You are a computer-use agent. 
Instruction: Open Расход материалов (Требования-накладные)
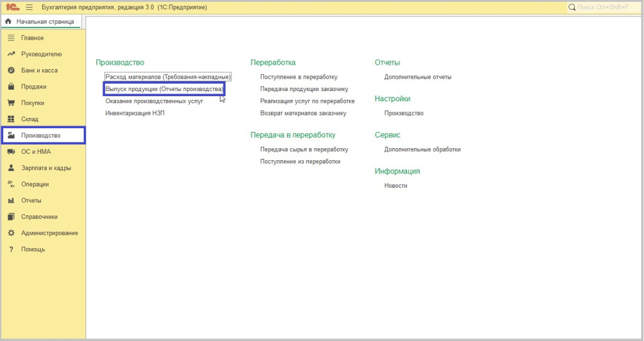point(168,77)
